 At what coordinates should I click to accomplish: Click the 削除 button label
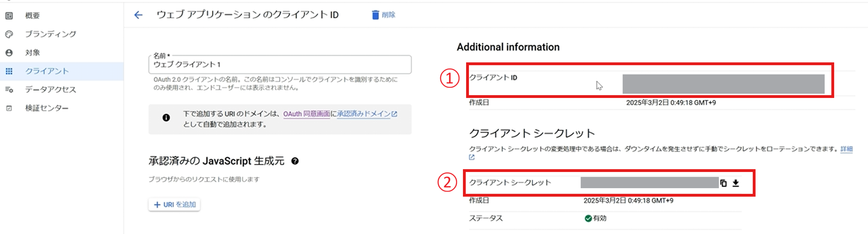tap(389, 15)
